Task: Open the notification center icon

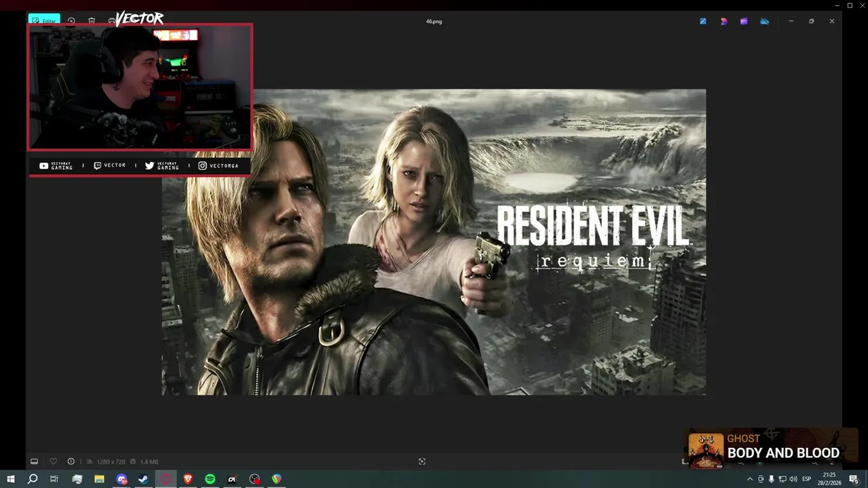Action: (854, 479)
